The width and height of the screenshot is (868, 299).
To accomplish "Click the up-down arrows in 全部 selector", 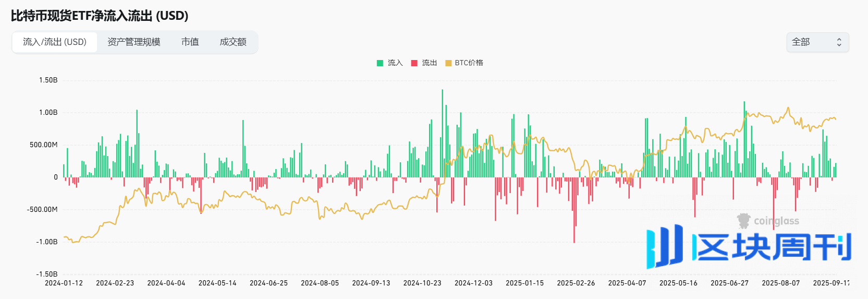I will tap(839, 42).
